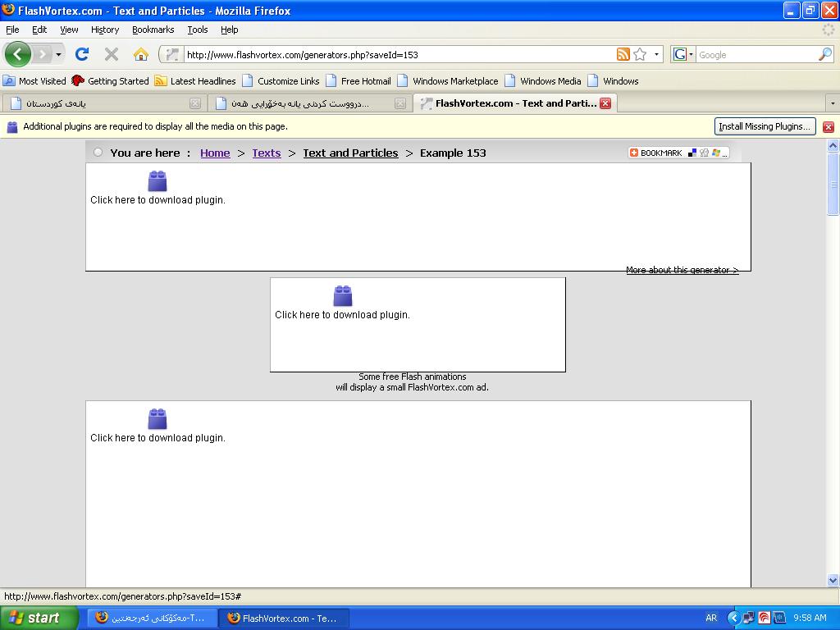Image resolution: width=840 pixels, height=630 pixels.
Task: Click the system clock showing 9:58 AM
Action: [810, 618]
